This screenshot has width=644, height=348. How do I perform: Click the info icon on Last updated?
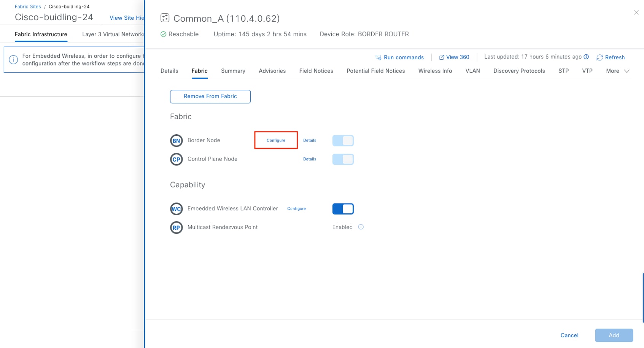[x=587, y=57]
